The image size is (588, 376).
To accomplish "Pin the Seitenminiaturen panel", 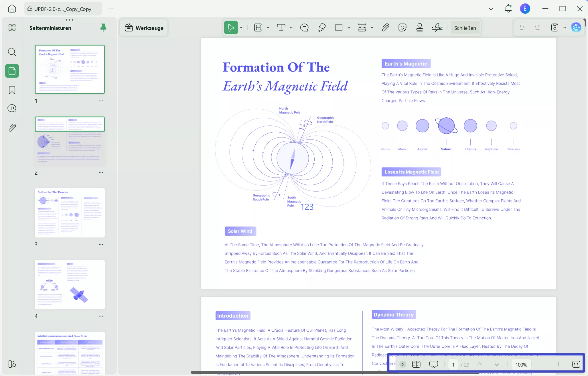I will (103, 27).
